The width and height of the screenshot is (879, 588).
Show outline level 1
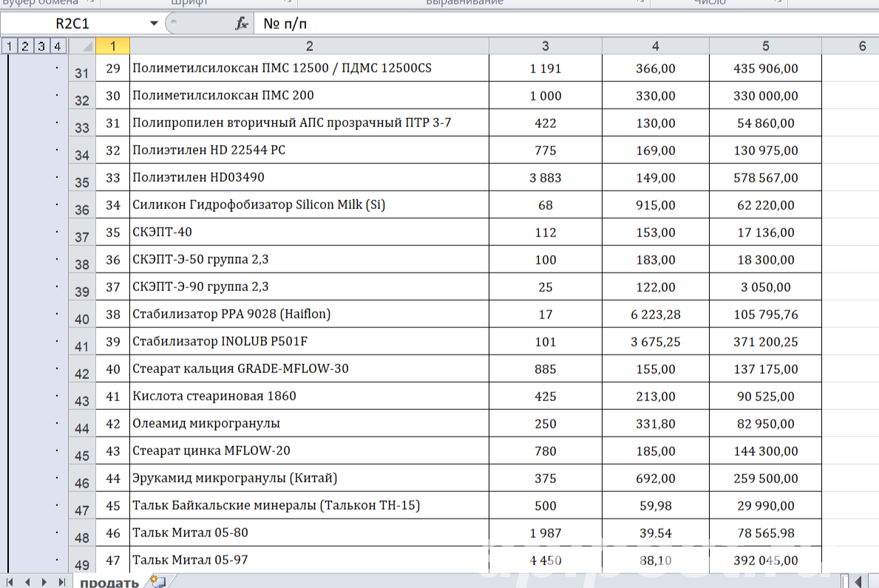coord(9,46)
